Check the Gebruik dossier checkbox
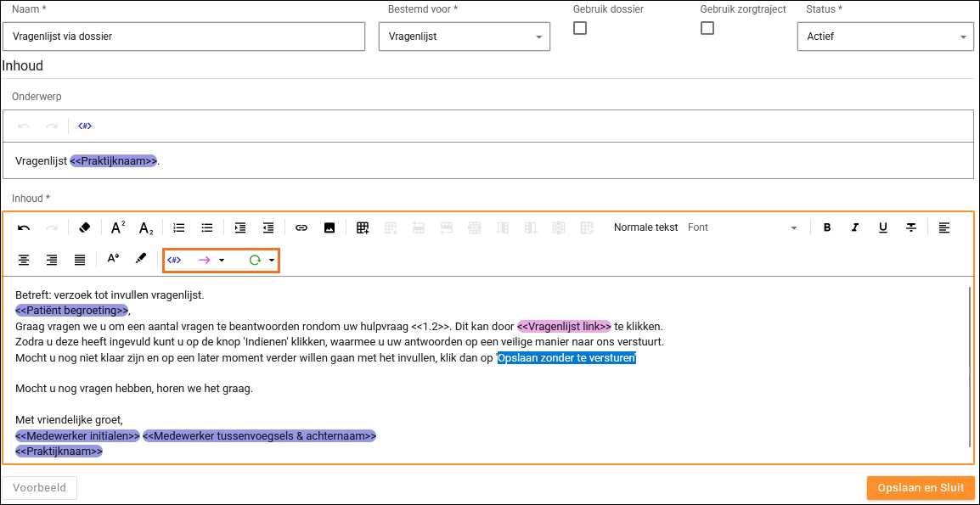The image size is (980, 505). tap(580, 28)
